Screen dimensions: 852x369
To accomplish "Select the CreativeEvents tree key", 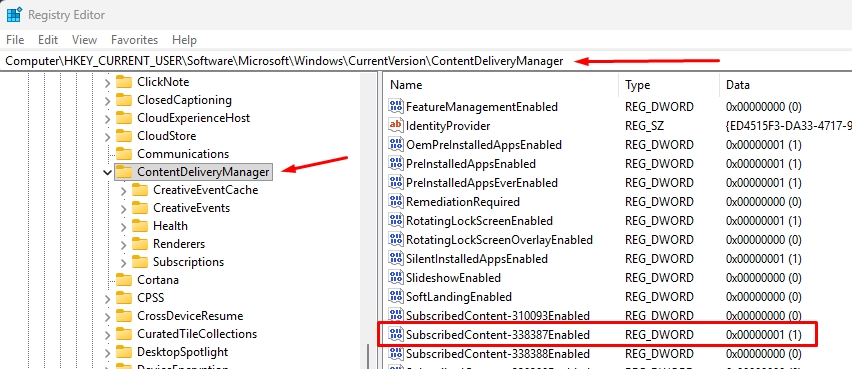I will pos(191,208).
